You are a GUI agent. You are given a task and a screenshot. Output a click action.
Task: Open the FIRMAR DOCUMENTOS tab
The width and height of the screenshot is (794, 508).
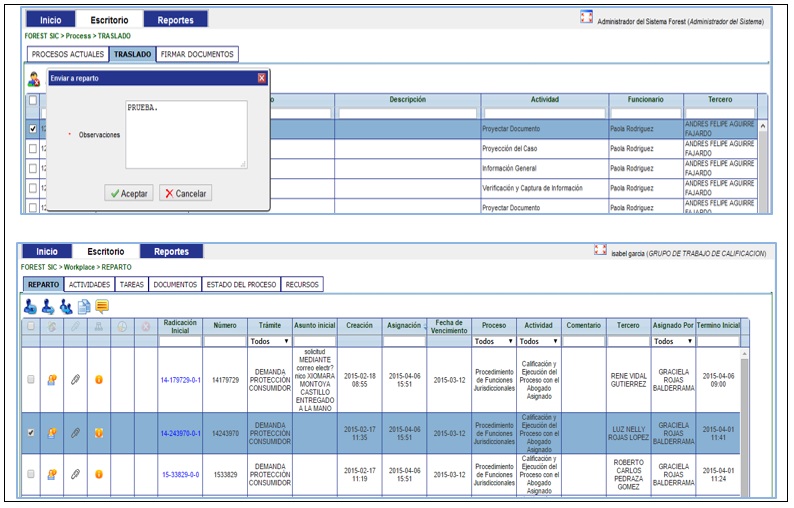click(197, 54)
